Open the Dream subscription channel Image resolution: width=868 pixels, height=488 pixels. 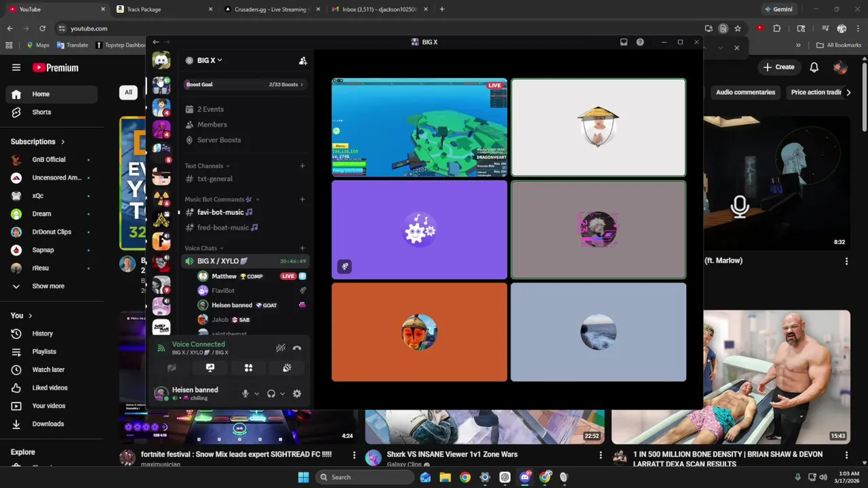tap(52, 214)
